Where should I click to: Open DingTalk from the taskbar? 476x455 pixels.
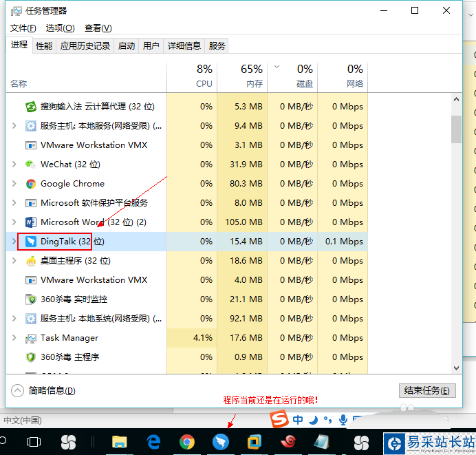coord(221,442)
